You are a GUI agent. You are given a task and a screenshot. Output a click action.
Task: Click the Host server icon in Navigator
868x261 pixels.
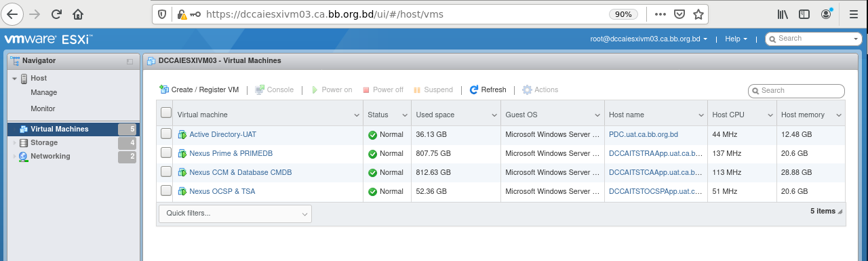[x=24, y=79]
